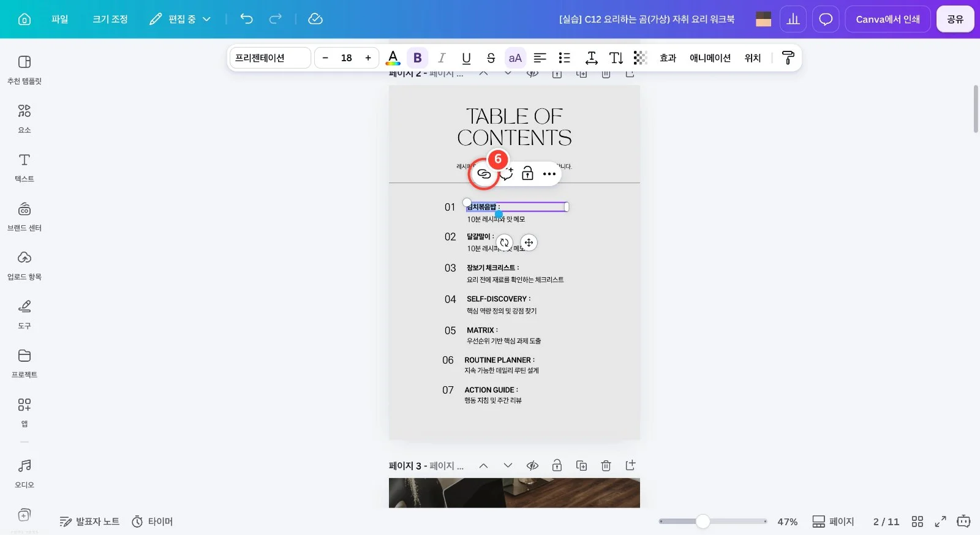Open more options on floating toolbar
Image resolution: width=980 pixels, height=535 pixels.
[x=549, y=174]
